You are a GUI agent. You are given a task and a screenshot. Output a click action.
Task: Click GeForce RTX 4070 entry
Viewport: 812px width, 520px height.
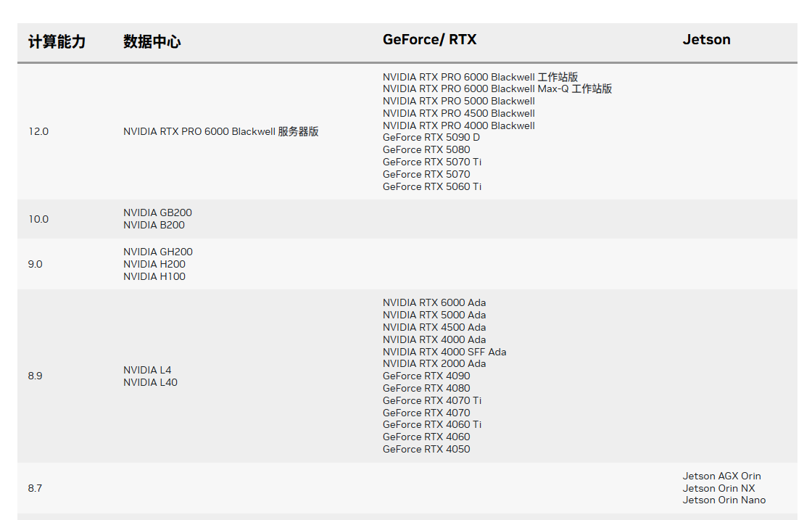point(427,413)
